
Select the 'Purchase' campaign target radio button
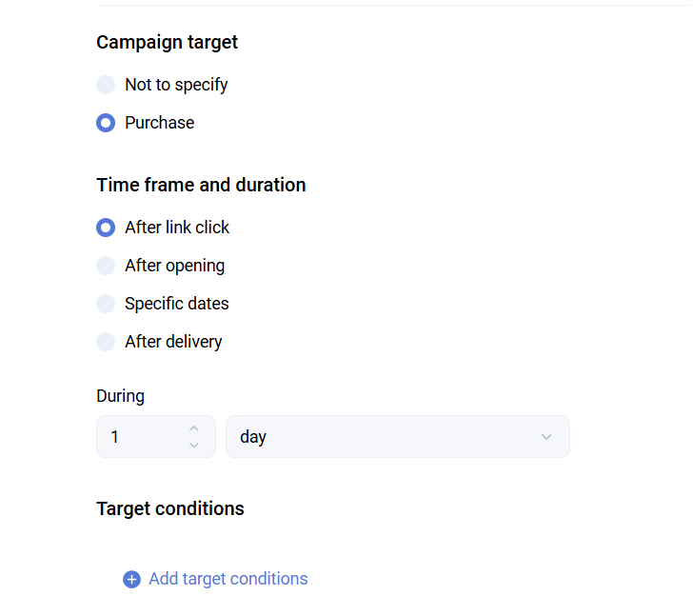click(106, 123)
